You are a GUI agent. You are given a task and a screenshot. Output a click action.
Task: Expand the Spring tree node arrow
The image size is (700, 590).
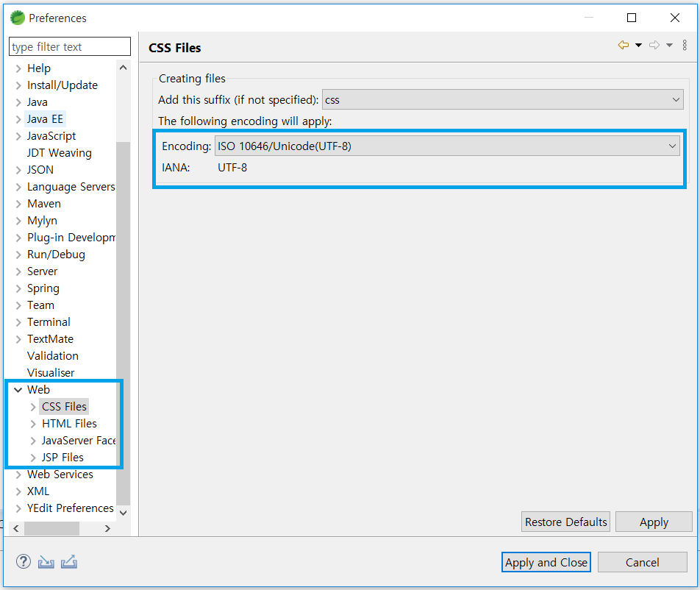pos(18,288)
